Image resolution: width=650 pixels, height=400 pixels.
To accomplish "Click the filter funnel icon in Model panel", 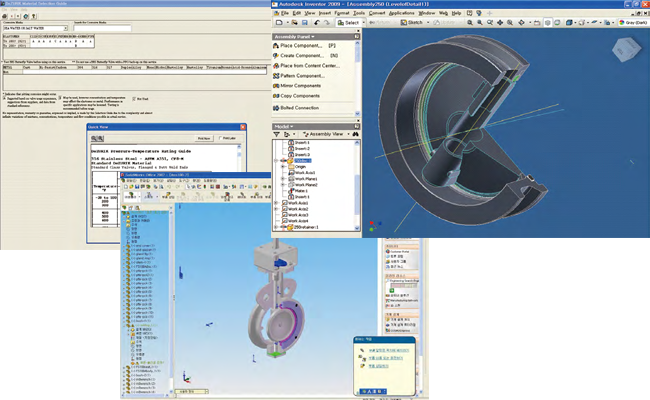I will [276, 134].
